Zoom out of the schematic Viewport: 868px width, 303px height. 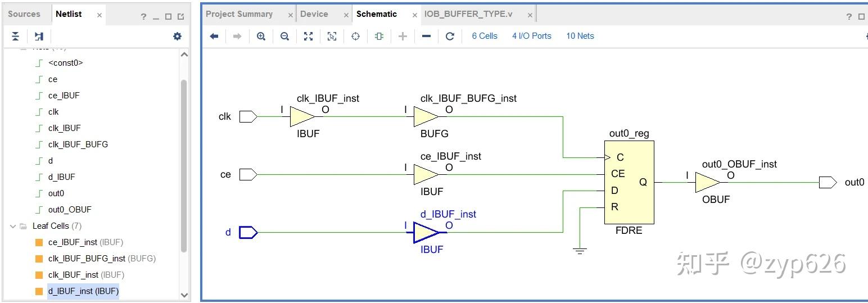coord(284,36)
